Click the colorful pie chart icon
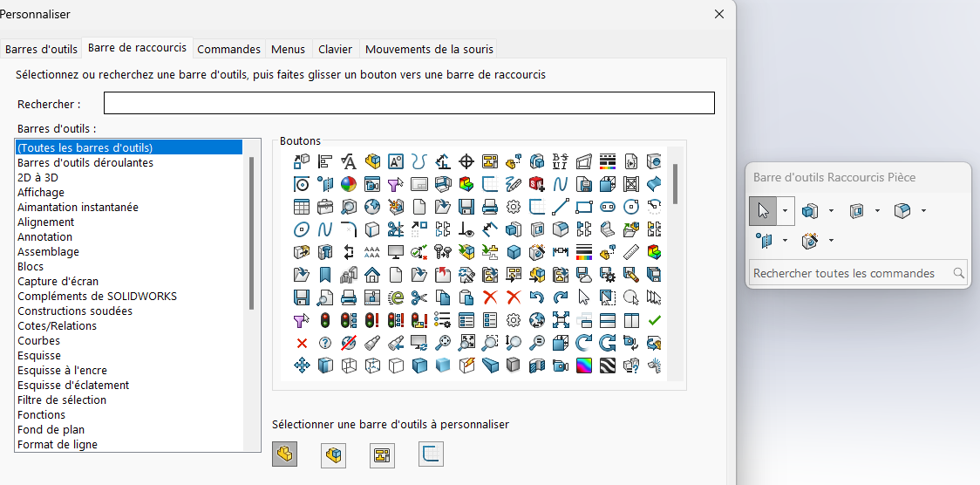980x485 pixels. click(x=349, y=184)
